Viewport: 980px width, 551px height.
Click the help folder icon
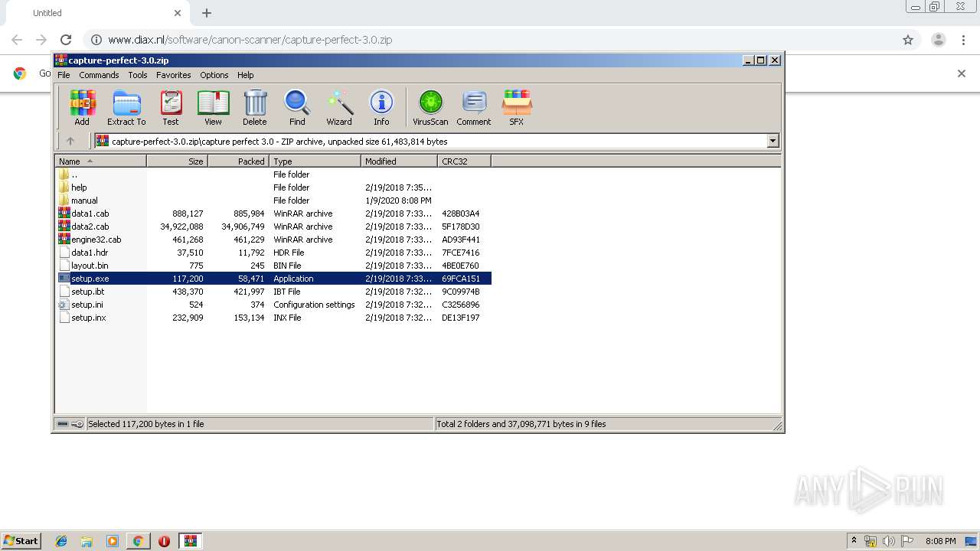click(64, 187)
